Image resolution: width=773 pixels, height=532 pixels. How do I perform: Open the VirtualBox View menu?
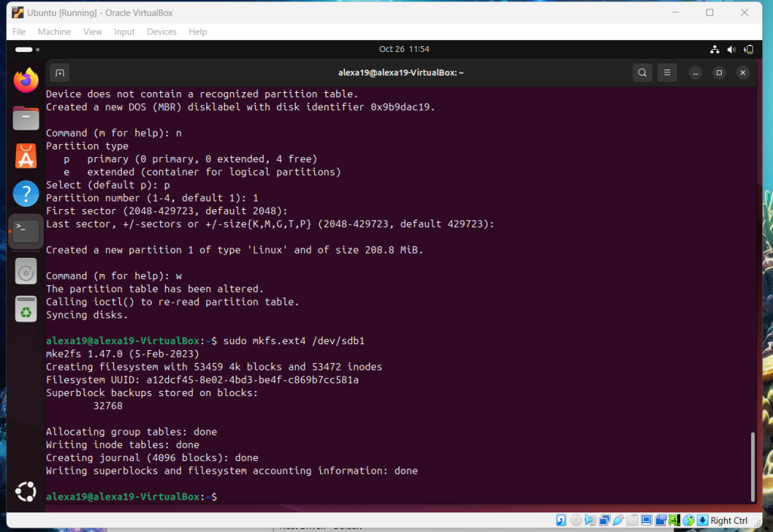93,32
